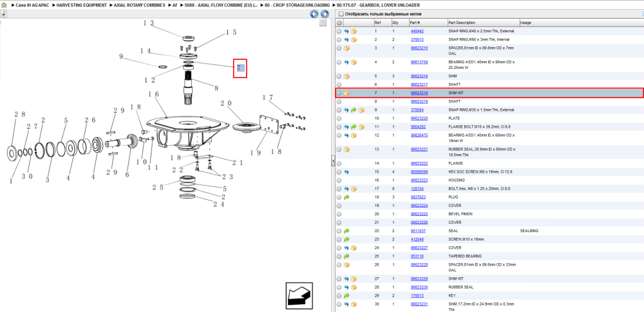644x312 pixels.
Task: Click the box icon for shim 86623216
Action: pyautogui.click(x=346, y=76)
